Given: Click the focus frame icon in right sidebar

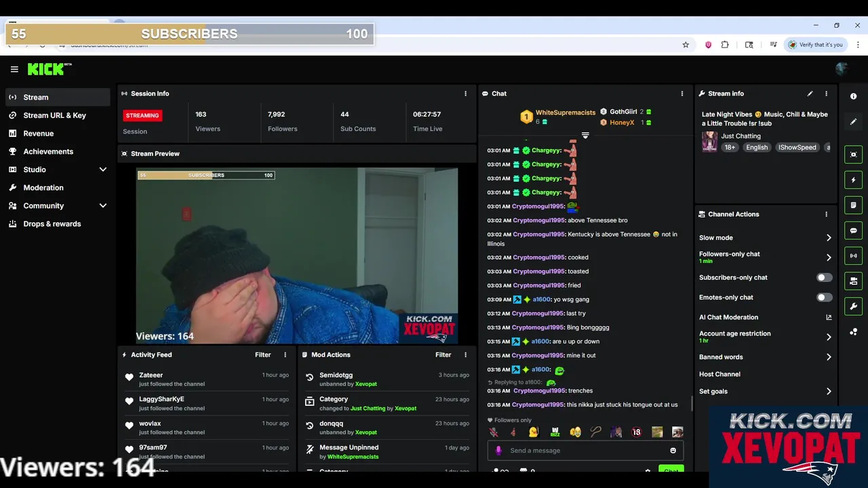Looking at the screenshot, I should 853,155.
